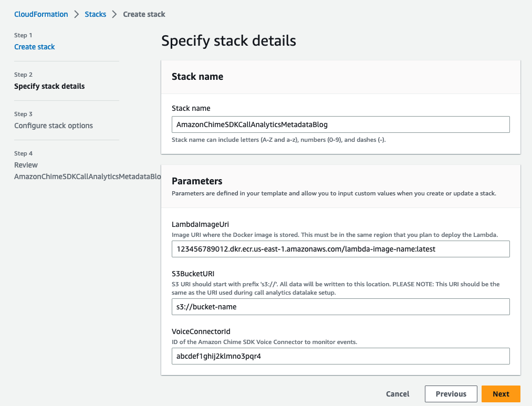The height and width of the screenshot is (406, 532).
Task: Go back with the Previous button
Action: [451, 394]
